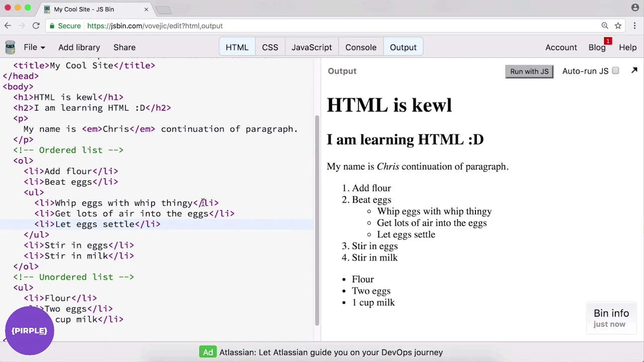Click the 'My name is Chris' code line
The height and width of the screenshot is (362, 644).
tap(160, 129)
